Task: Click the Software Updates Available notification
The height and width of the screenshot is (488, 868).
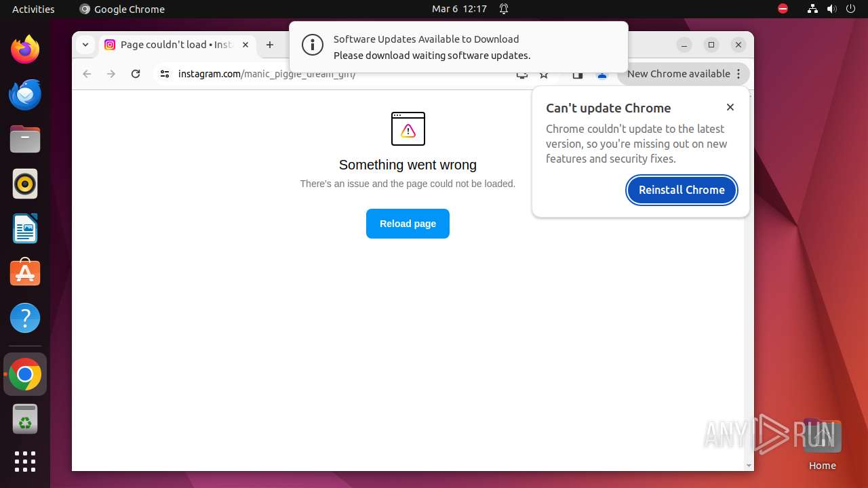Action: coord(458,47)
